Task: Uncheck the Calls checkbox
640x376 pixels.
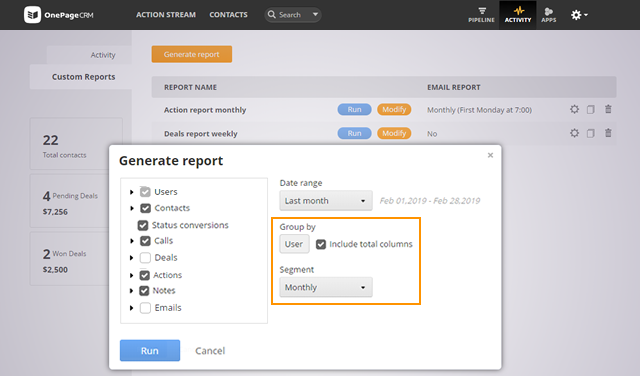Action: coord(145,241)
